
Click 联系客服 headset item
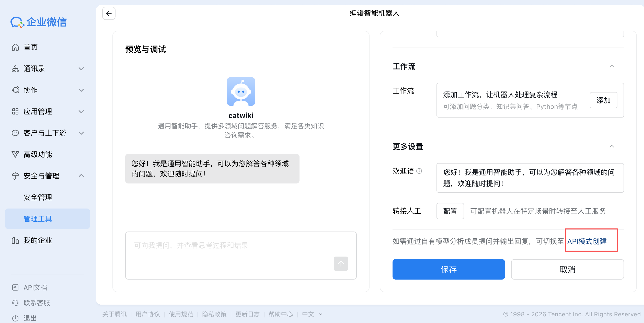pyautogui.click(x=15, y=303)
